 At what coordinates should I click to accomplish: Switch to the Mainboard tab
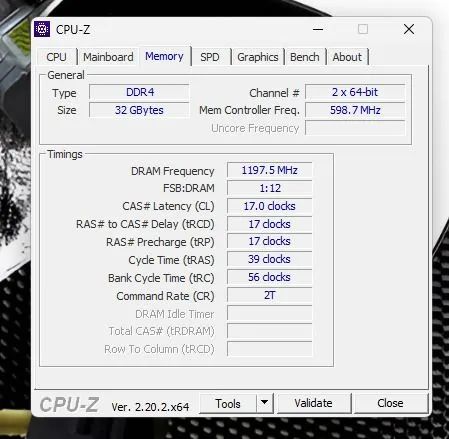coord(108,57)
